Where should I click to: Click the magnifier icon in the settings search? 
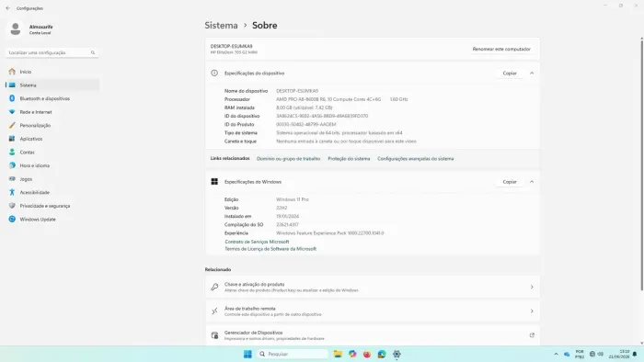tap(93, 53)
